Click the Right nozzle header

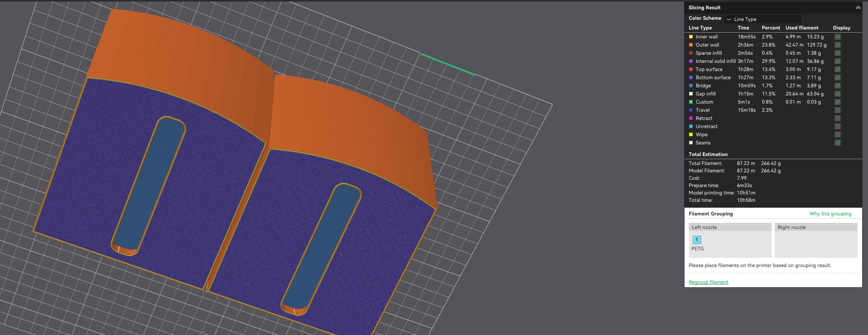pos(816,227)
